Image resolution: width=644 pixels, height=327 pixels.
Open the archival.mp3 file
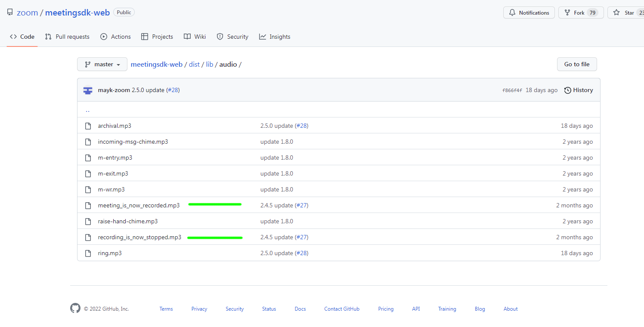(115, 126)
